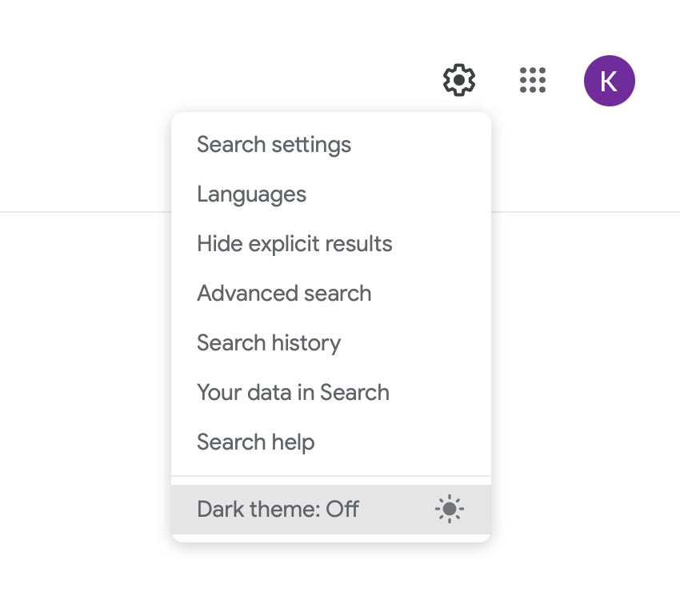Collapse the menu using the gear icon
This screenshot has height=616, width=680.
pos(459,80)
